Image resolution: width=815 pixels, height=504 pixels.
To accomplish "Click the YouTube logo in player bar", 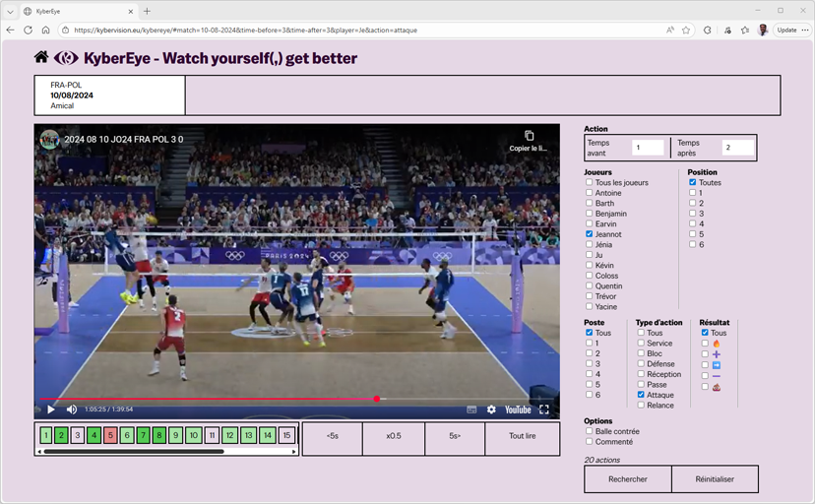I will click(518, 409).
